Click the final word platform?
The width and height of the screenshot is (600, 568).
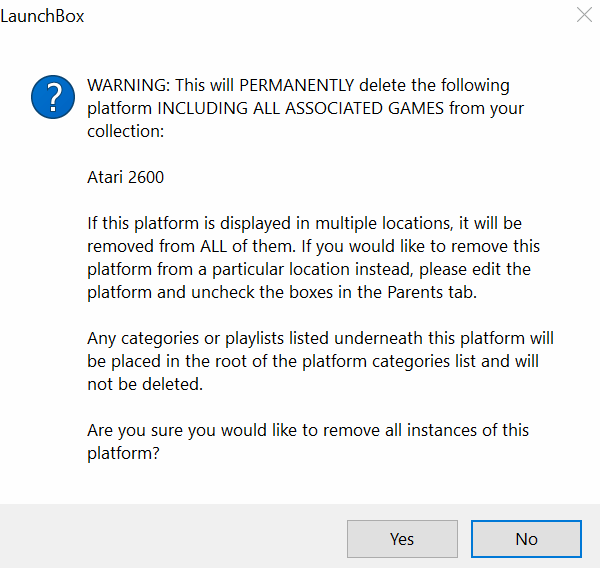tap(123, 453)
